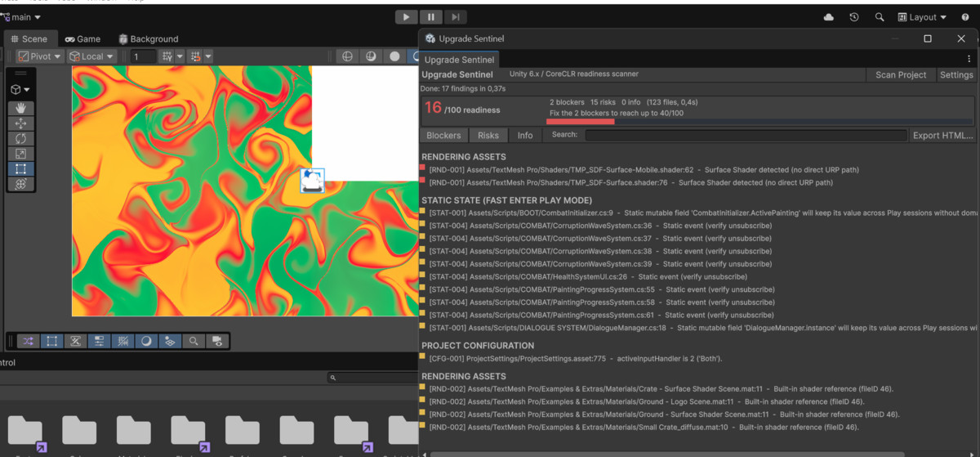Image resolution: width=980 pixels, height=457 pixels.
Task: Toggle the Info filter
Action: pyautogui.click(x=525, y=135)
